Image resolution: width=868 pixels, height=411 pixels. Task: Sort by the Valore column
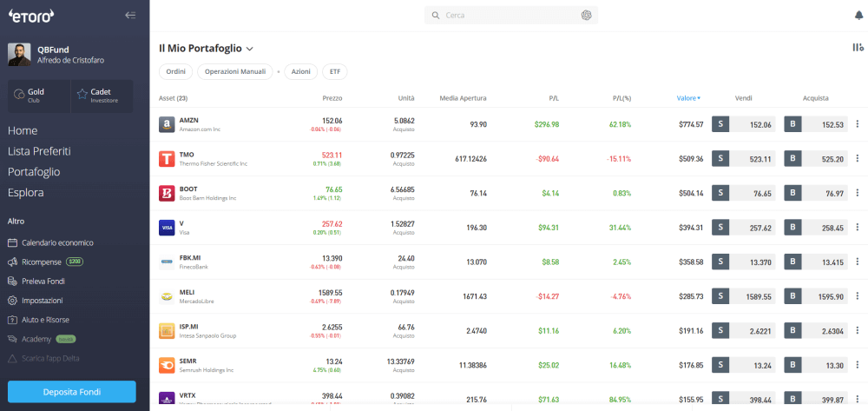coord(688,98)
